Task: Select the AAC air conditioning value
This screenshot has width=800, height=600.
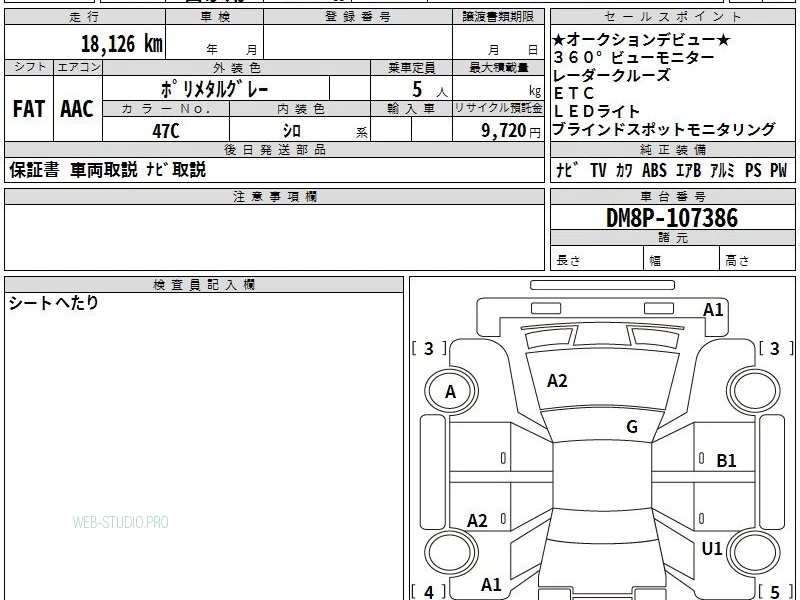Action: [x=77, y=109]
